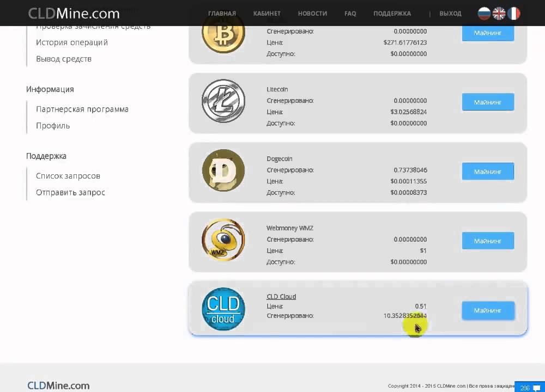Click the footer copyright text

click(451, 386)
